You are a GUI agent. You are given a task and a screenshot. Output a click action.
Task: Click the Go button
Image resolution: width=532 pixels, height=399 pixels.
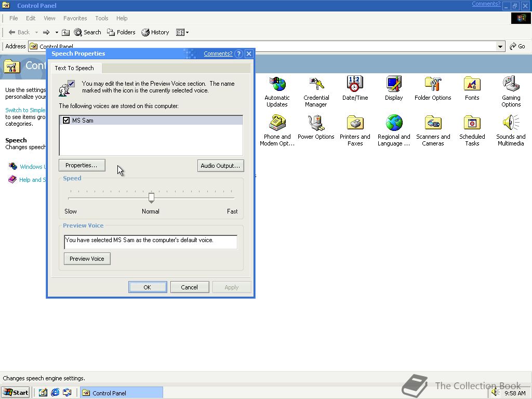pos(517,46)
